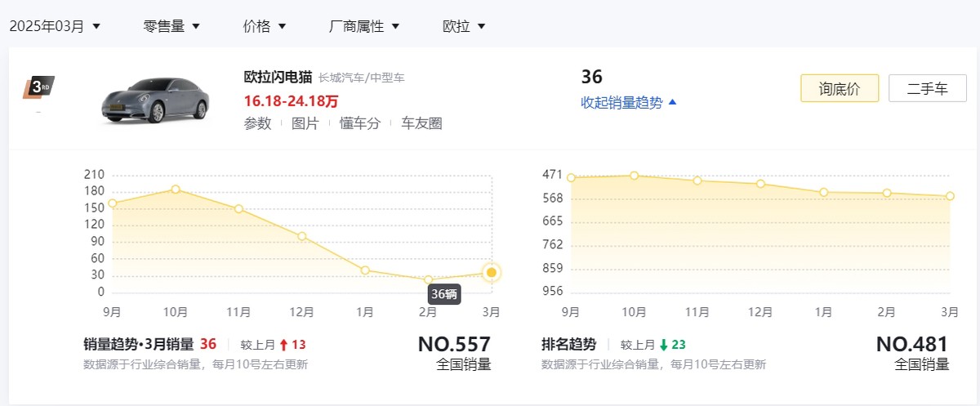
Task: Collapse the 收起销量趋势 expander
Action: pos(629,102)
